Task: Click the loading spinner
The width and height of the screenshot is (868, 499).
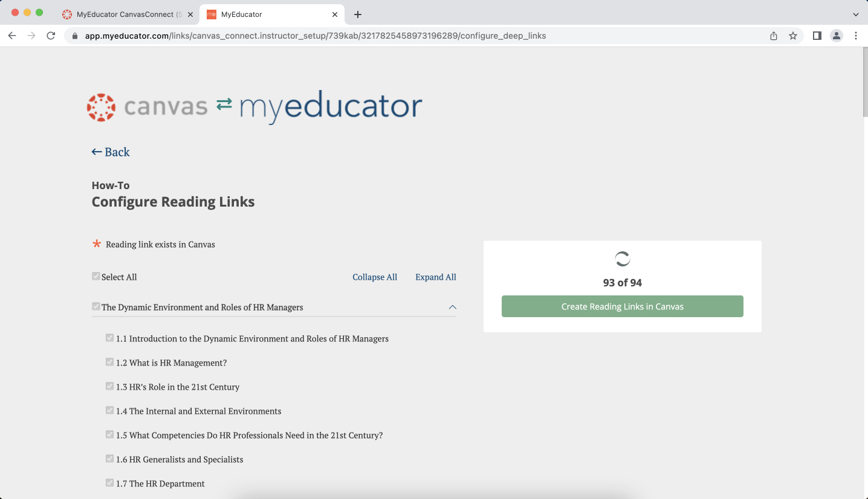Action: point(623,259)
